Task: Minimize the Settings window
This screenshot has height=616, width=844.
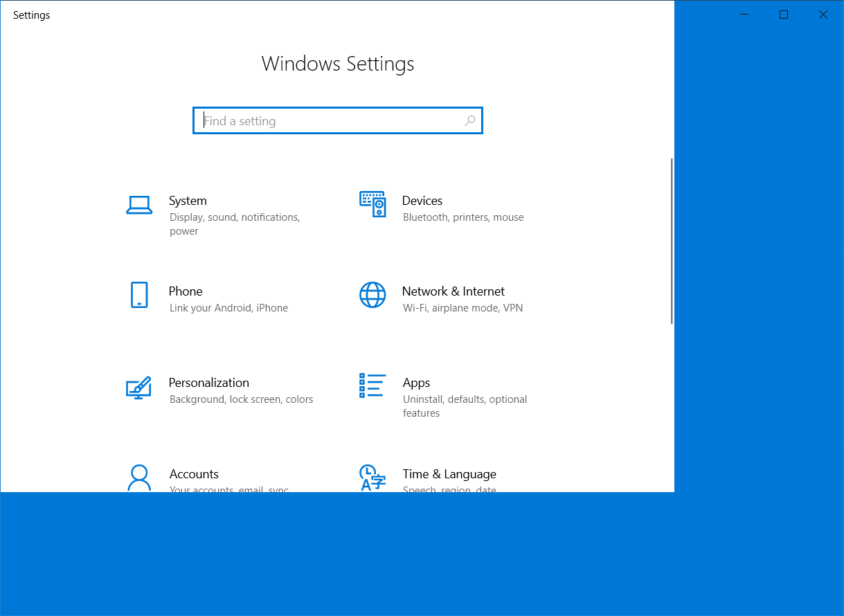Action: [744, 15]
